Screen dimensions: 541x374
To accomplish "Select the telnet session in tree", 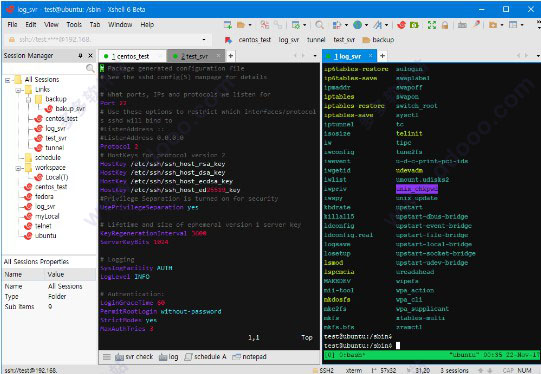I will (x=38, y=226).
